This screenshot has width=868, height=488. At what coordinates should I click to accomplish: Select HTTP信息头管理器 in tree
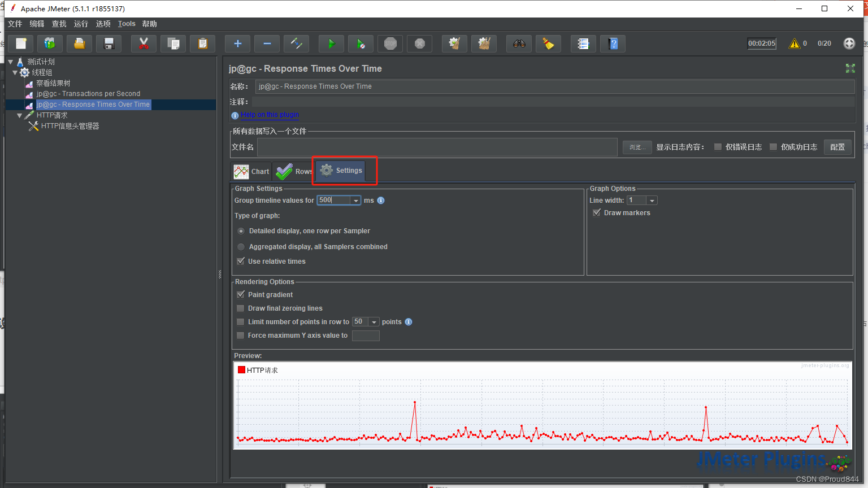[x=70, y=126]
